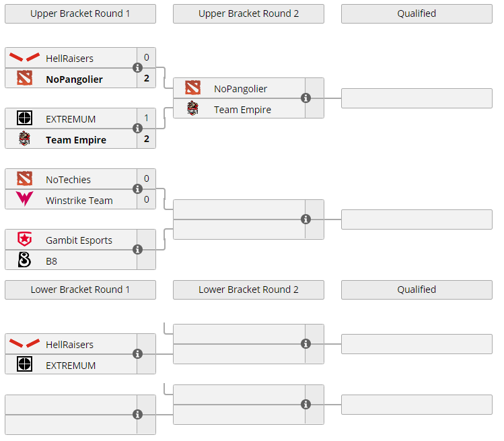Click NoTechies Dota logo icon

coord(24,178)
